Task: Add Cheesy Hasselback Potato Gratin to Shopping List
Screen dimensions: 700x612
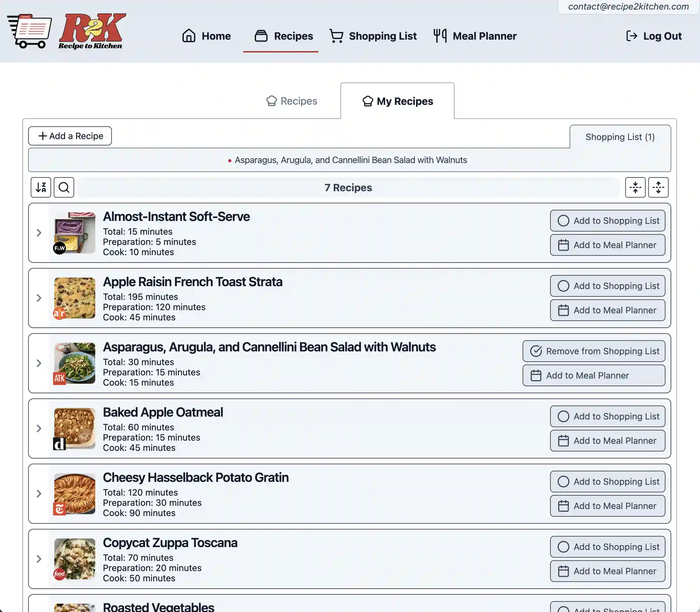Action: coord(607,481)
